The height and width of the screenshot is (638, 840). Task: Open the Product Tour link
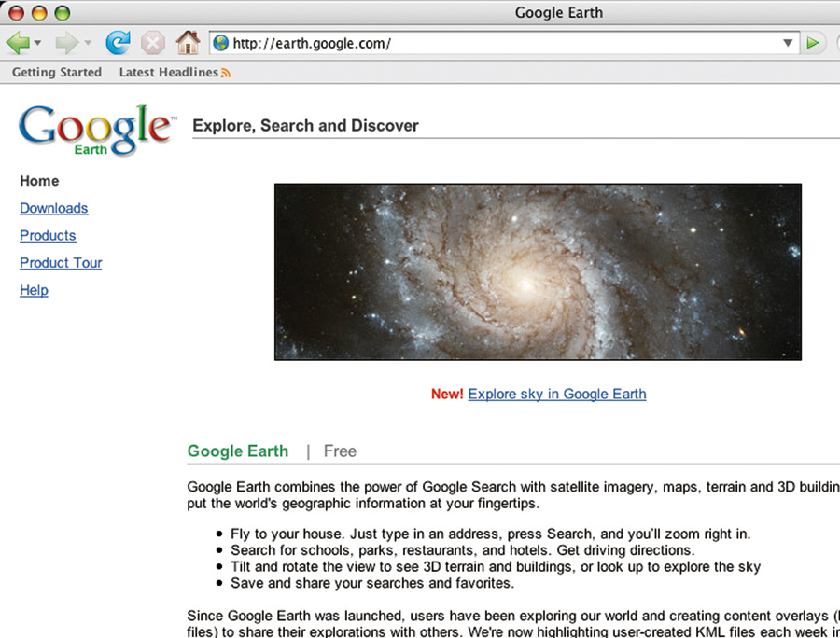point(61,263)
